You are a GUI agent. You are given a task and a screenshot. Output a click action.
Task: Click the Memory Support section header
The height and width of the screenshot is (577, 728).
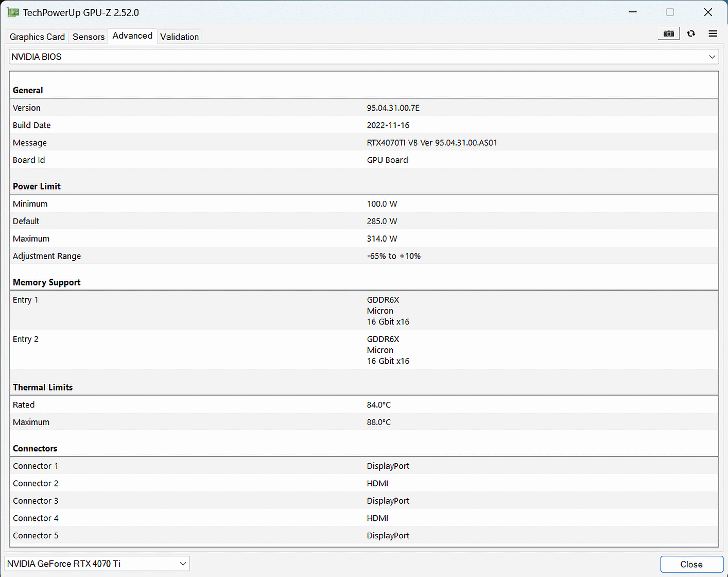(x=46, y=282)
